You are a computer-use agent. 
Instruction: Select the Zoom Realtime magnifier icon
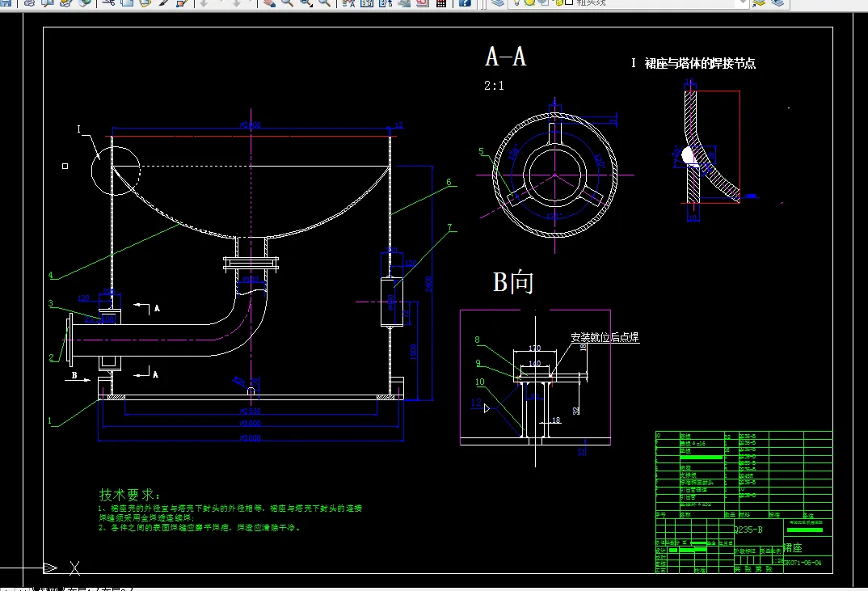(287, 2)
